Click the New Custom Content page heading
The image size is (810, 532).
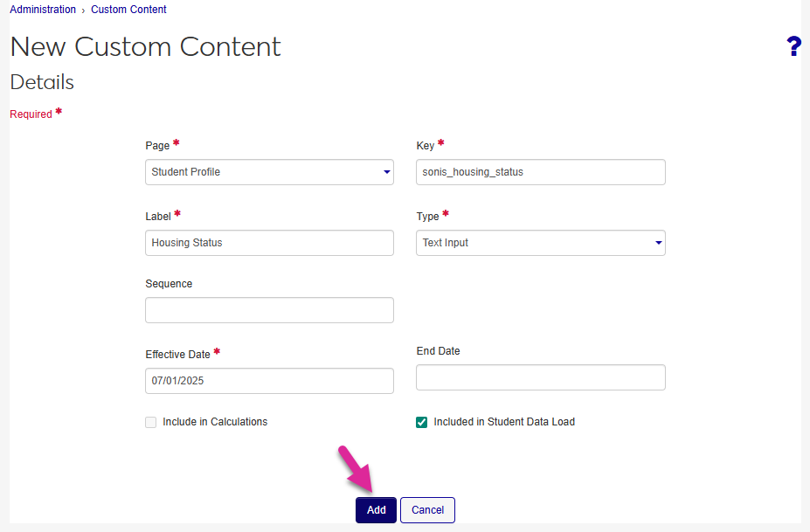[145, 47]
